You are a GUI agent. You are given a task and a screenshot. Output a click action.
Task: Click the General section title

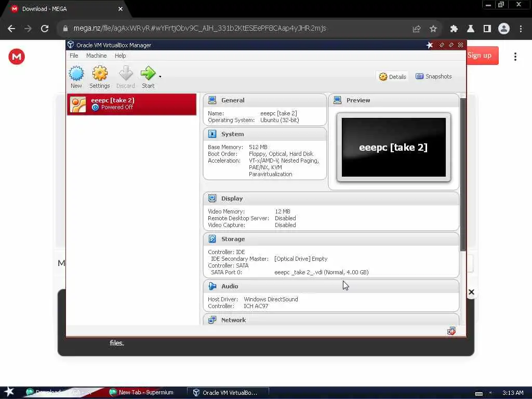(233, 100)
